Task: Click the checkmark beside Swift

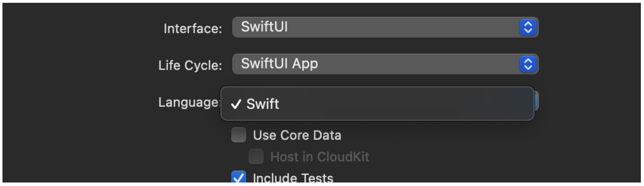Action: point(236,104)
